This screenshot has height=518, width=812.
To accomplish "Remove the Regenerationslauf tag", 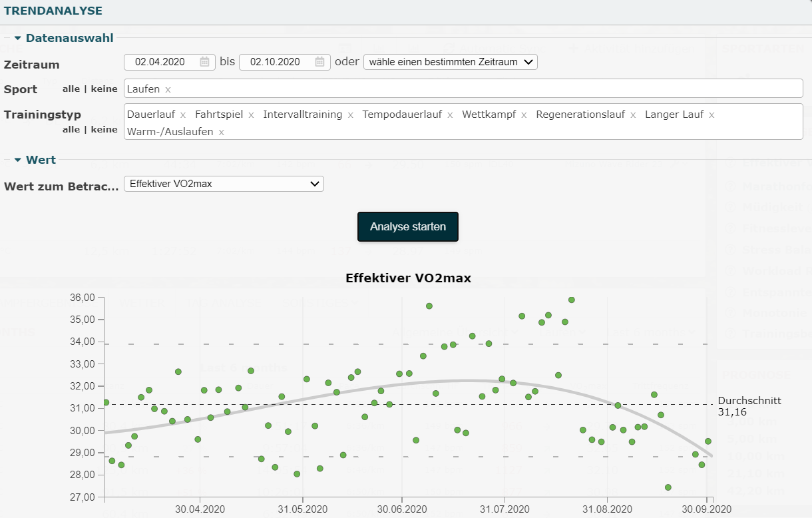I will point(633,115).
